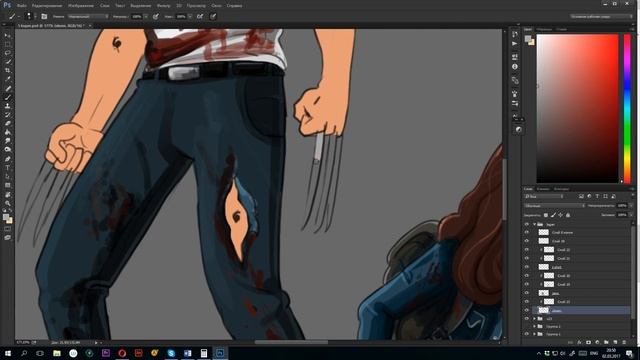
Task: Toggle pressure for opacity in options bar
Action: click(156, 16)
